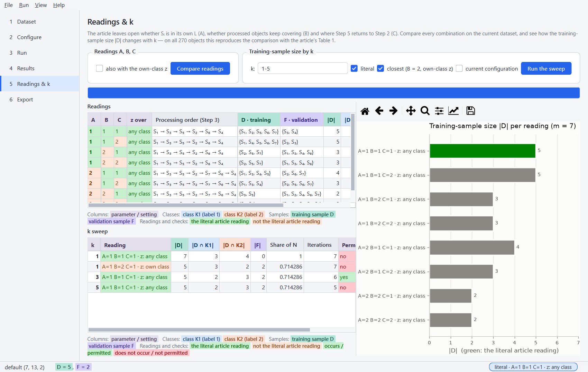Select the 'A=1 B=2 C=1 · z: own class' row
Image resolution: width=588 pixels, height=372 pixels.
coord(221,266)
